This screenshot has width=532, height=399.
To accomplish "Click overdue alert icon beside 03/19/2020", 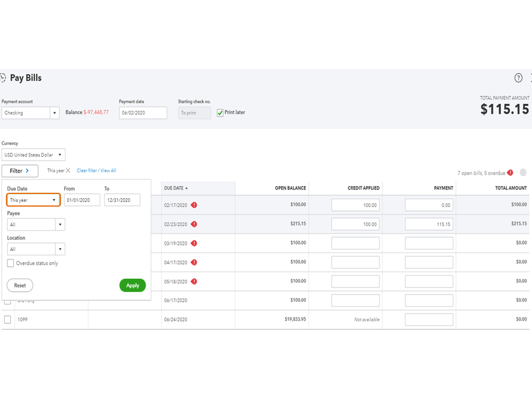I will 194,243.
